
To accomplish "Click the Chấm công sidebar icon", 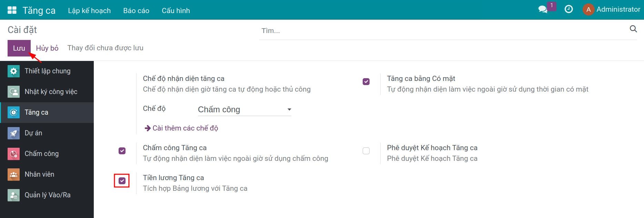I will [13, 154].
